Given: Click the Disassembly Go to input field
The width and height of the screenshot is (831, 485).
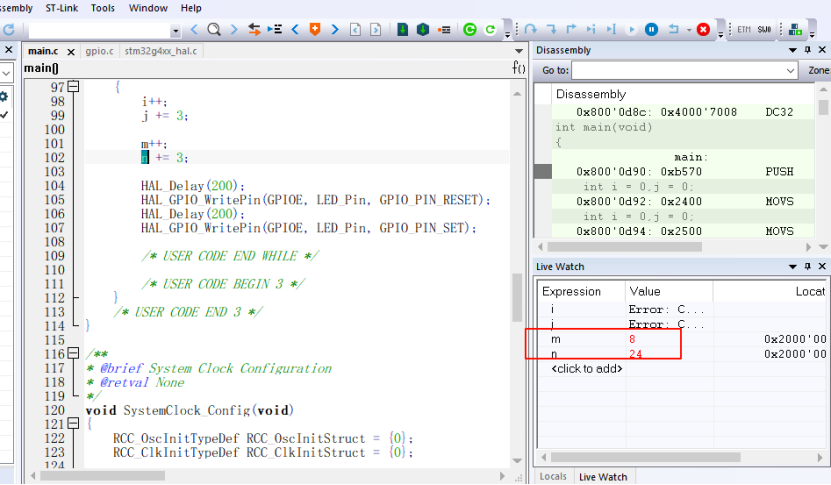Looking at the screenshot, I should pyautogui.click(x=678, y=70).
